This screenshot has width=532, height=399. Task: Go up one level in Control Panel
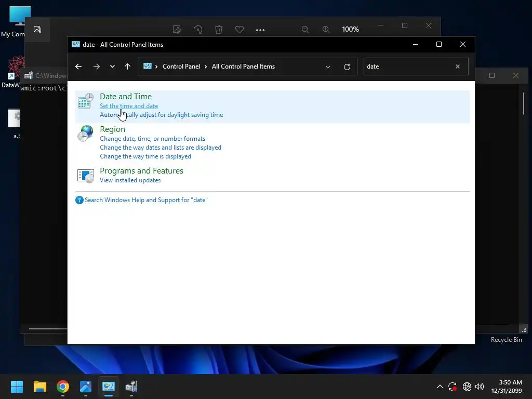pos(127,66)
